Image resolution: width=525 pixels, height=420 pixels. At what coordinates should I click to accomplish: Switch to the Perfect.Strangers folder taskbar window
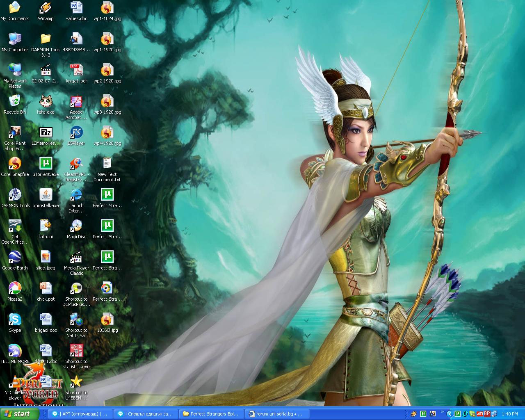pyautogui.click(x=212, y=414)
